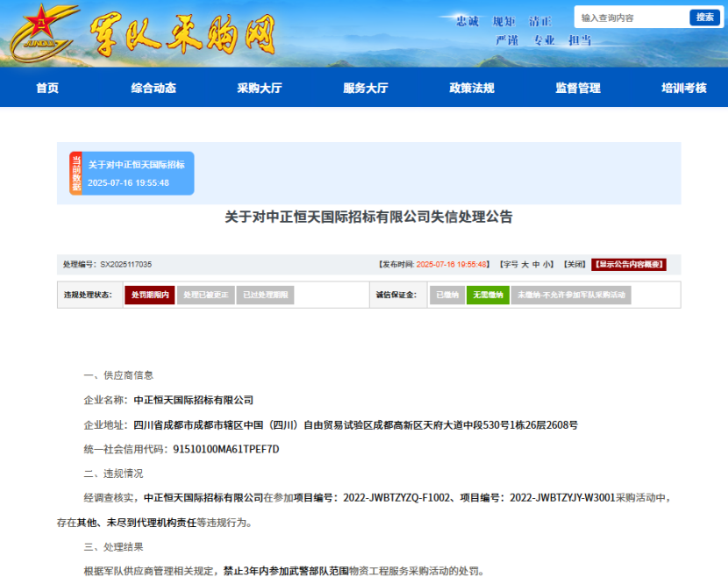
Task: Click green 无需缴纳 deposit tag
Action: [x=488, y=296]
